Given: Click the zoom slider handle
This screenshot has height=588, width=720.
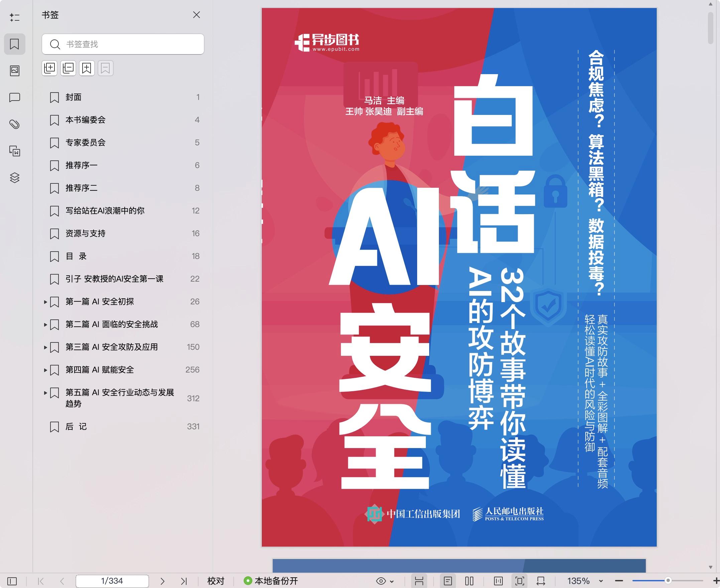Looking at the screenshot, I should [x=668, y=581].
